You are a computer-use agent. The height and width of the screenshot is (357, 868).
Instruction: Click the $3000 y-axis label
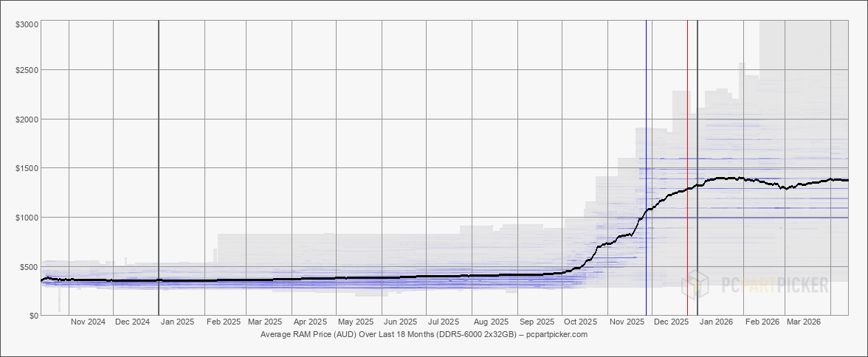point(27,24)
